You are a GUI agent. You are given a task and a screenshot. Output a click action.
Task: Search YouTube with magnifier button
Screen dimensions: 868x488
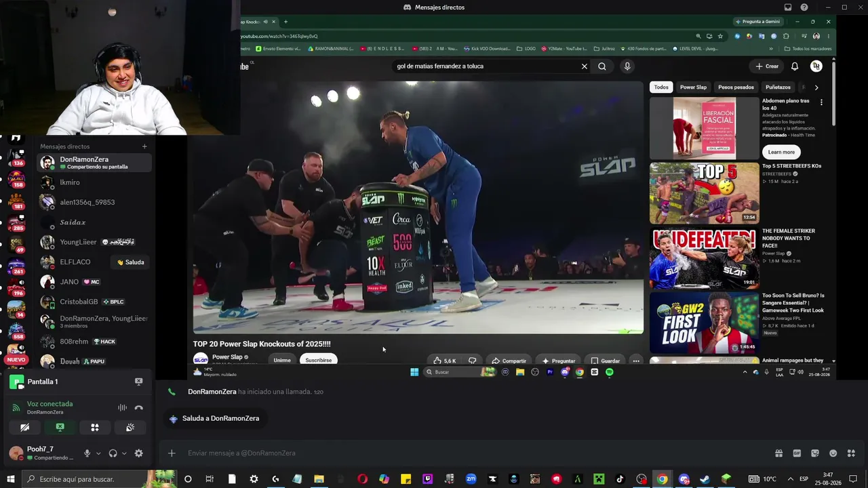pyautogui.click(x=602, y=66)
